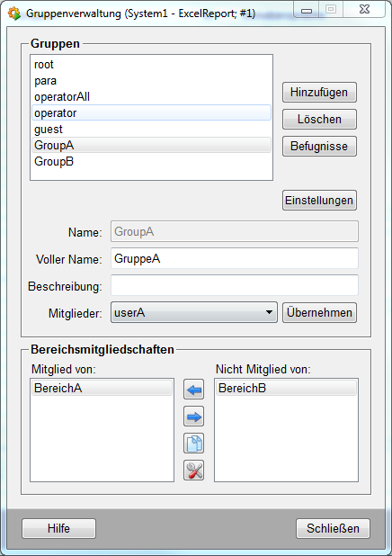Click the blue right arrow button
Screen dimensions: 392x556
click(193, 417)
